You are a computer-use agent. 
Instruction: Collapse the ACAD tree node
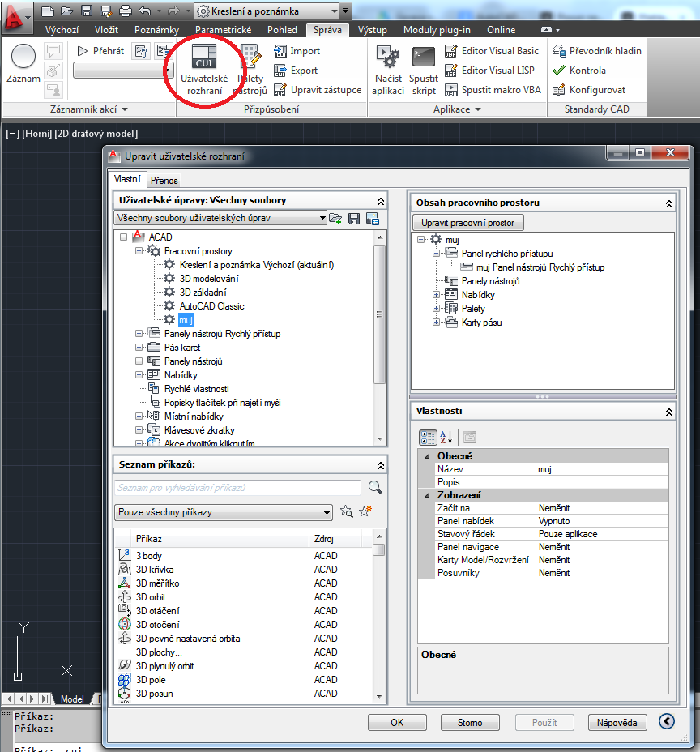[x=124, y=237]
